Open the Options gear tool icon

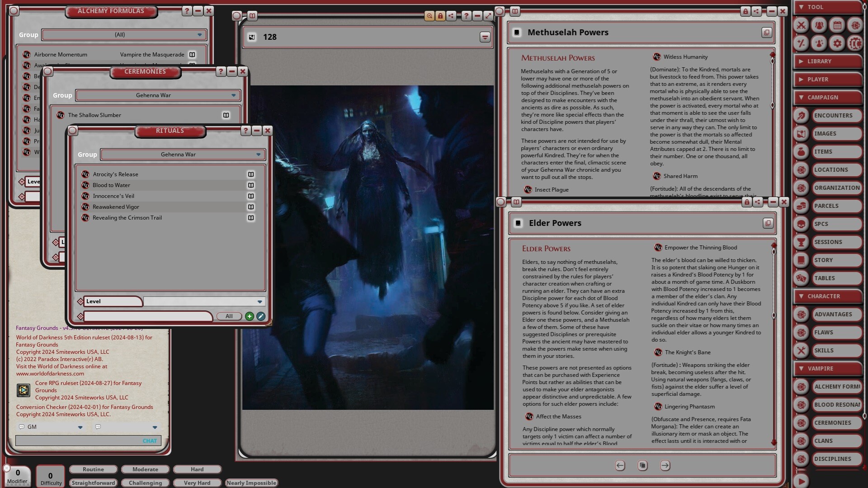(837, 43)
